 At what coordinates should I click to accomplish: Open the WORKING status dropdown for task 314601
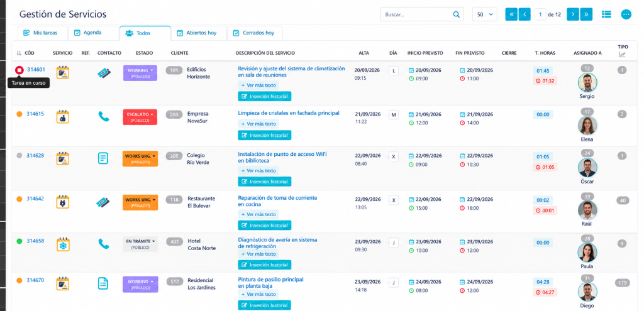tap(140, 73)
